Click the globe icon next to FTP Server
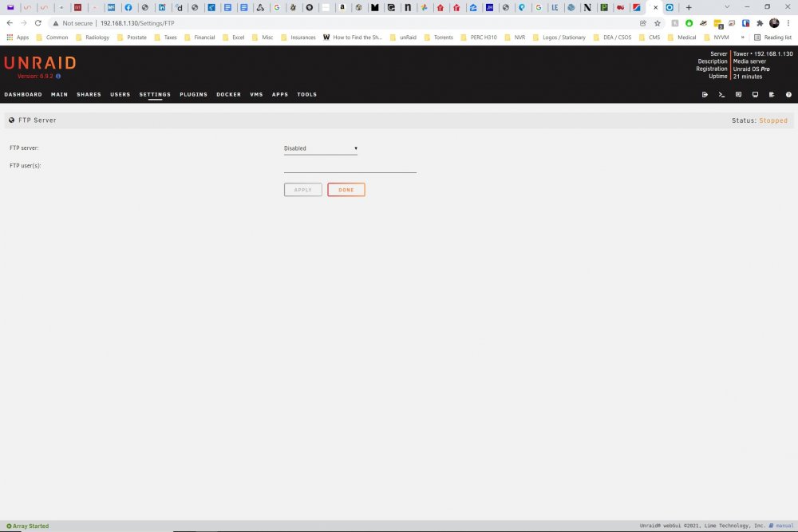 12,120
